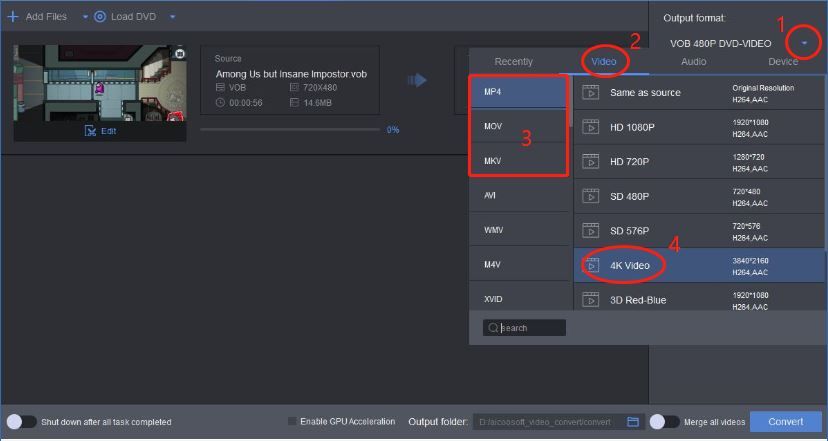Toggle shut down after all task completed
The width and height of the screenshot is (828, 441).
(x=21, y=422)
